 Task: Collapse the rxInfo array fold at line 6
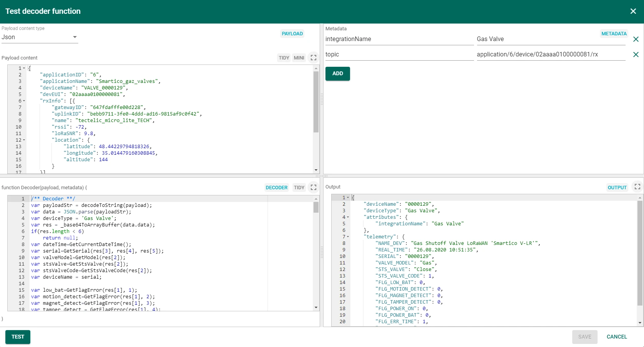point(24,101)
